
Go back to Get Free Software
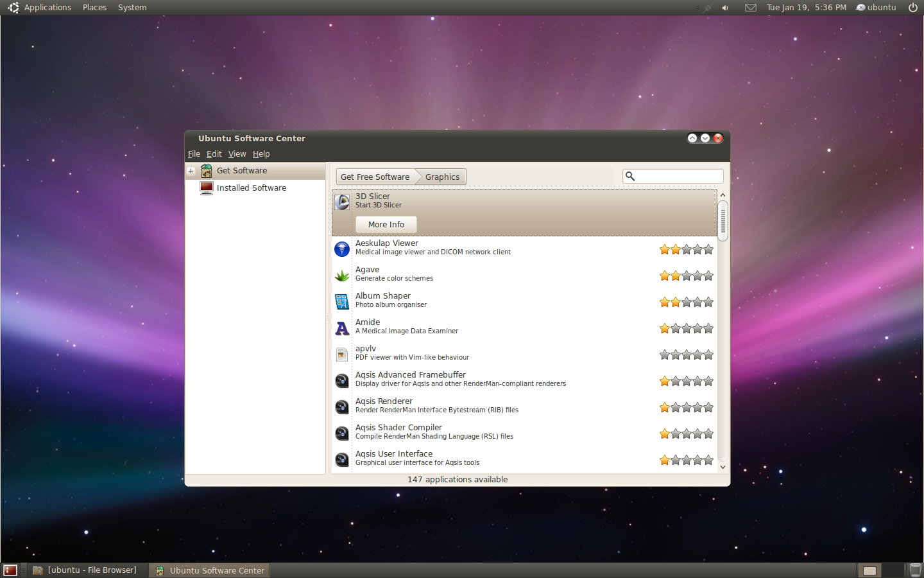(375, 177)
